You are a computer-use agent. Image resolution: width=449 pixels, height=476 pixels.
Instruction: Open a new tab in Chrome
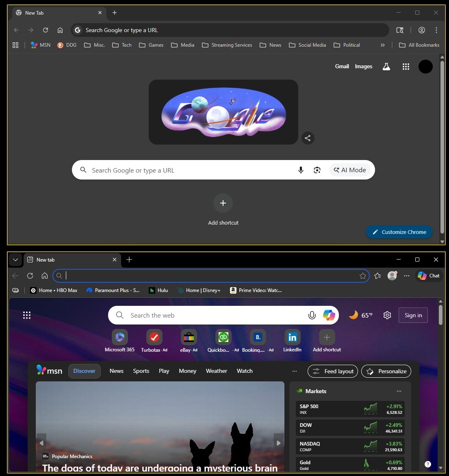click(x=115, y=13)
